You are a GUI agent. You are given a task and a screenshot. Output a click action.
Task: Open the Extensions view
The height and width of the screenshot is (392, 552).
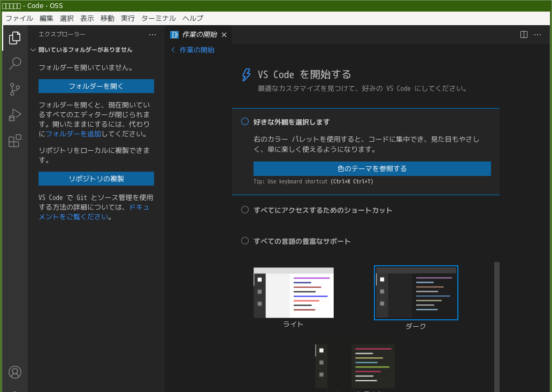[x=15, y=141]
